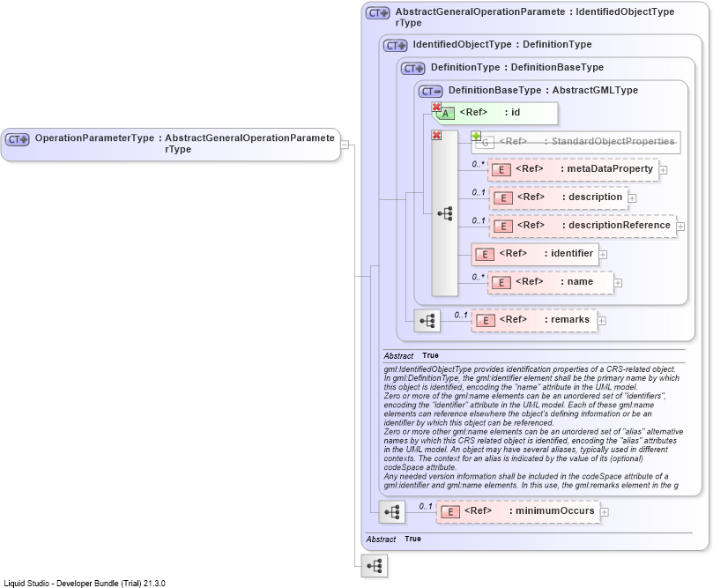The height and width of the screenshot is (588, 713).
Task: Click the CT icon beside DefinitionBaseType
Action: (x=430, y=92)
